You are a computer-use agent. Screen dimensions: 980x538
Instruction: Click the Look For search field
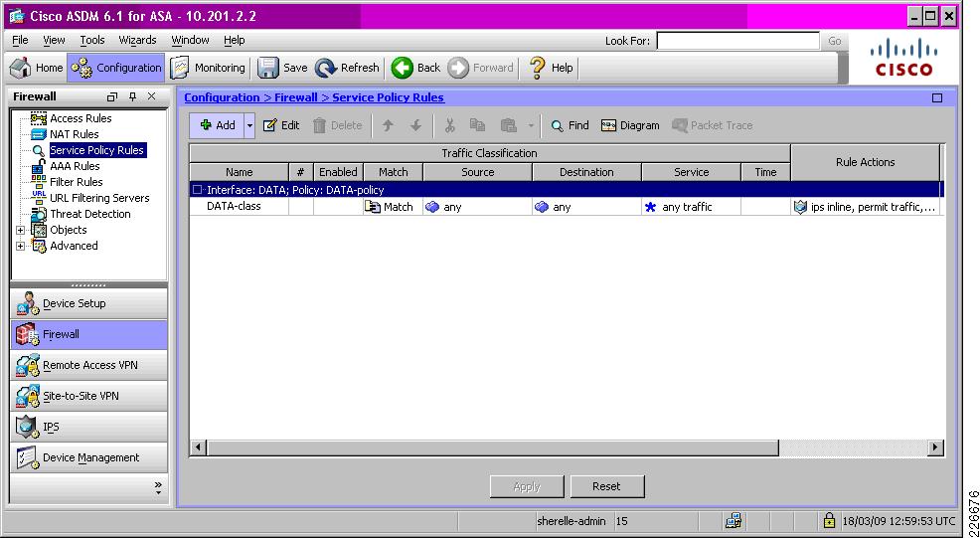click(x=737, y=41)
